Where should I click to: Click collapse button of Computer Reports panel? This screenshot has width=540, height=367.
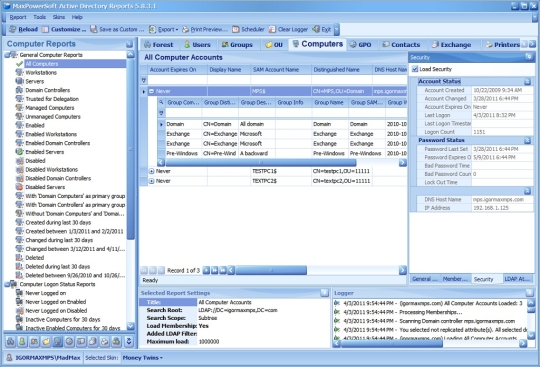tap(129, 44)
